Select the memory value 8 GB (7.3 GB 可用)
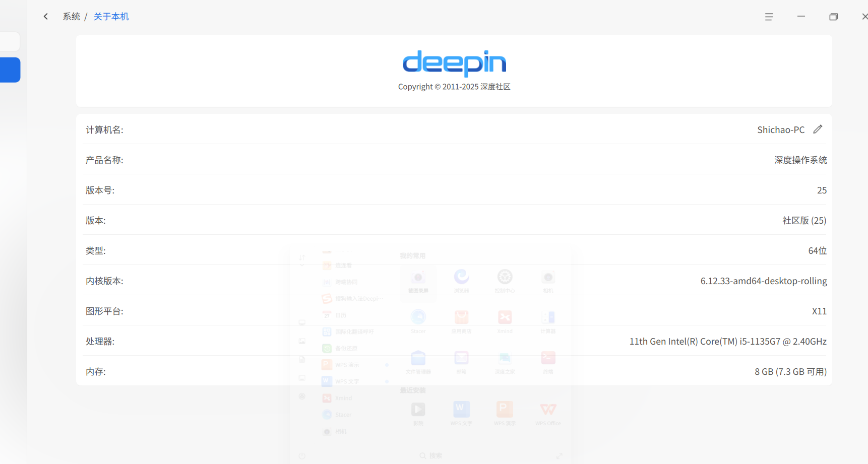This screenshot has width=868, height=464. point(790,372)
